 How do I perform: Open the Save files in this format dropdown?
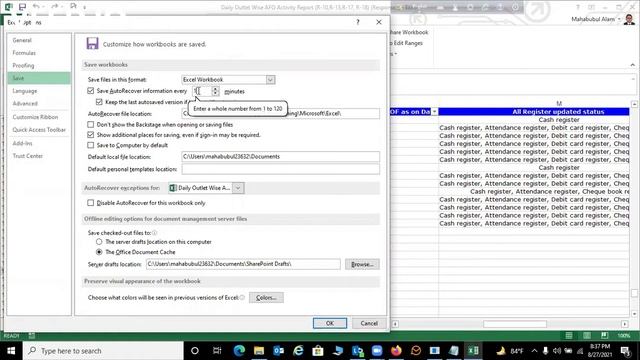tap(270, 80)
